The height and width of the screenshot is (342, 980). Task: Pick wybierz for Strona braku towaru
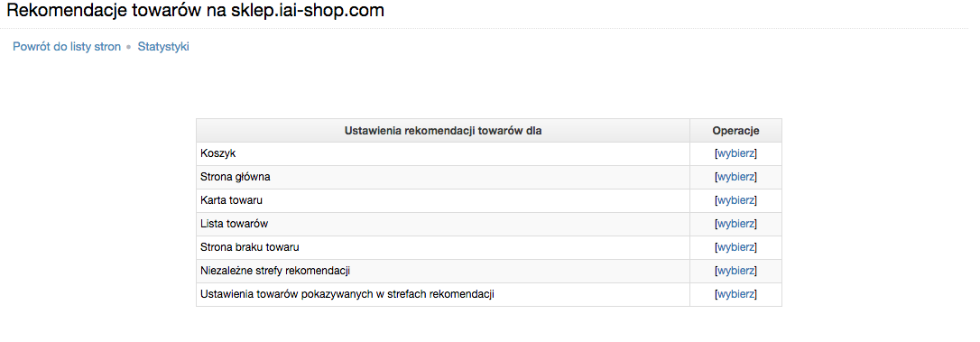pos(735,247)
